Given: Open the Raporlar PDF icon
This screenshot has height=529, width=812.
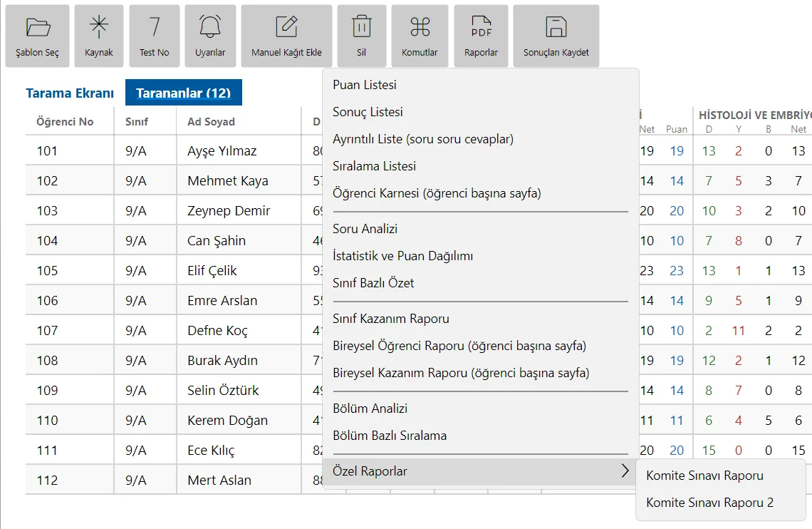Looking at the screenshot, I should coord(481,27).
